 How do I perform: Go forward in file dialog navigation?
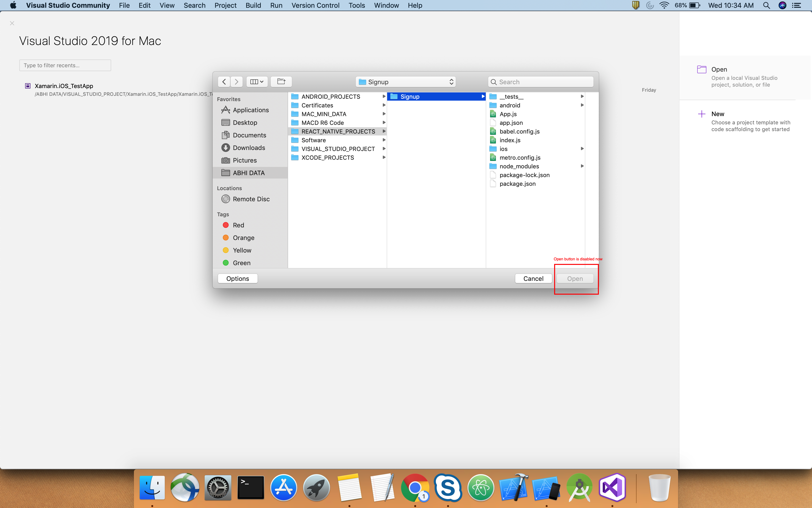tap(237, 82)
